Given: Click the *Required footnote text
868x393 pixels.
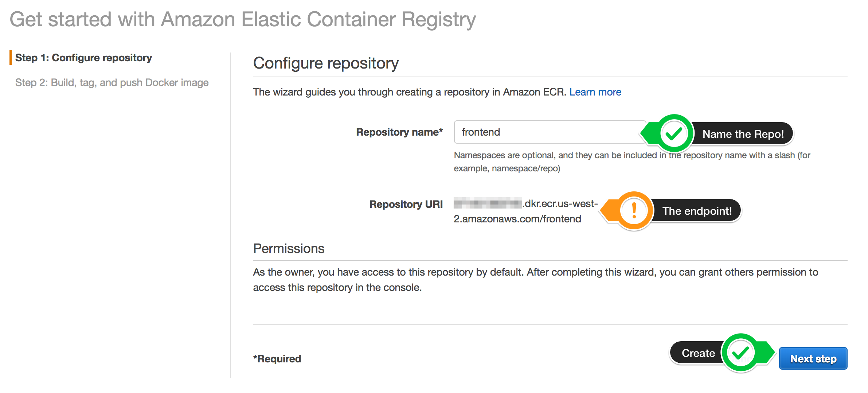Looking at the screenshot, I should [x=277, y=359].
